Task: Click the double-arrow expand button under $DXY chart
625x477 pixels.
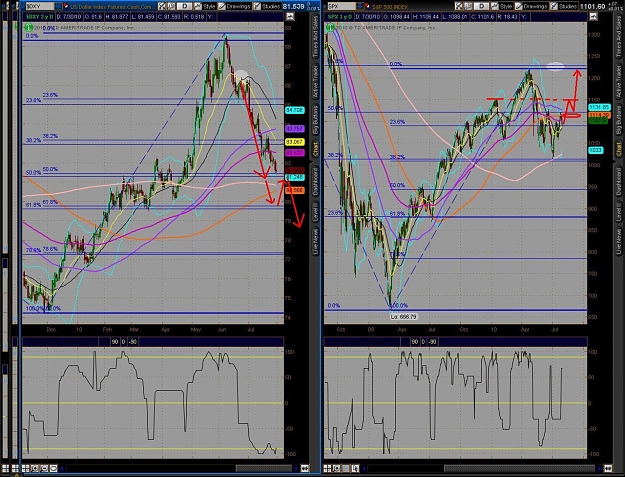Action: point(305,468)
